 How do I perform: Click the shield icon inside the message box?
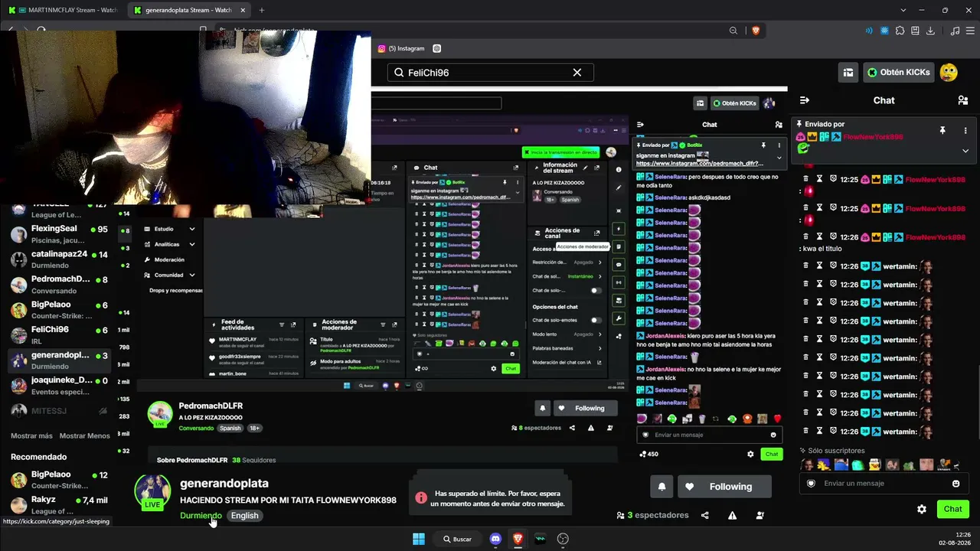tap(812, 484)
